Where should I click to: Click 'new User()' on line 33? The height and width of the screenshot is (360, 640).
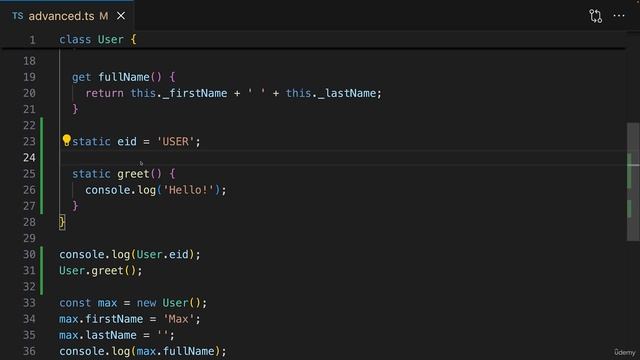[x=169, y=303]
